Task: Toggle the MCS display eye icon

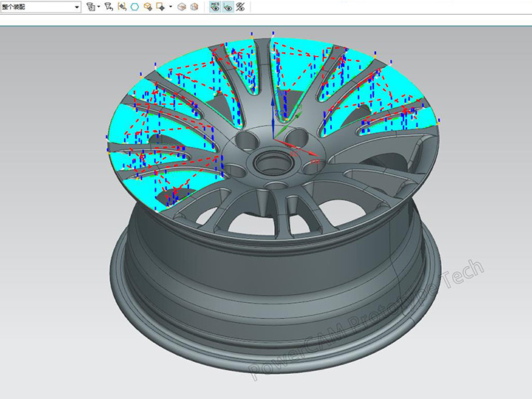Action: [215, 7]
